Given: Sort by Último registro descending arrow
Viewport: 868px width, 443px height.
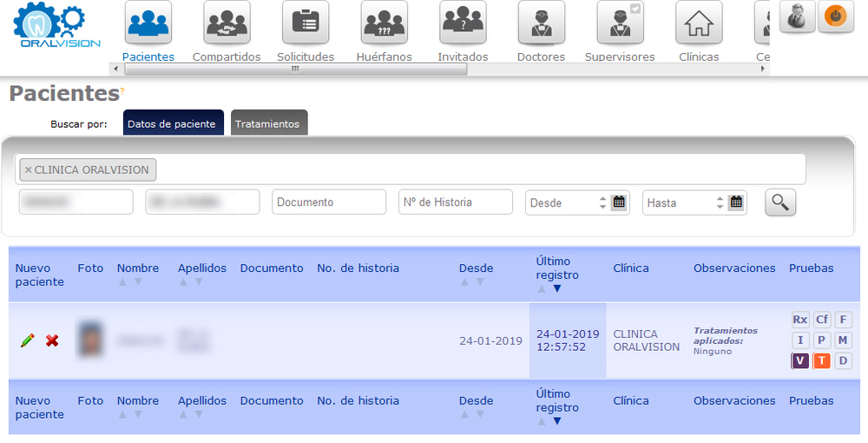Looking at the screenshot, I should coord(557,288).
